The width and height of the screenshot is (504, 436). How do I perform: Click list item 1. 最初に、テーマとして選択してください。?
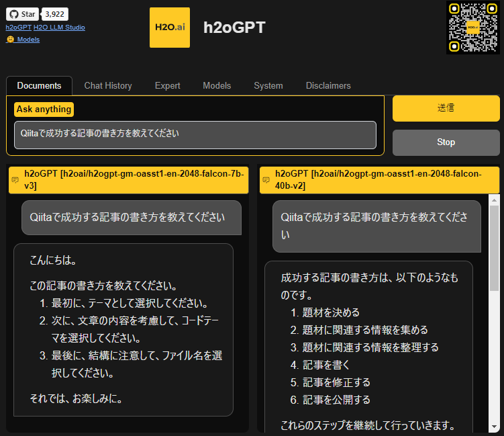pyautogui.click(x=123, y=303)
